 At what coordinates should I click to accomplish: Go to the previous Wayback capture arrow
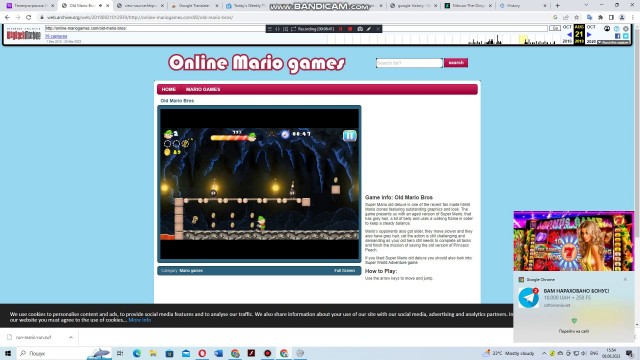[x=569, y=35]
